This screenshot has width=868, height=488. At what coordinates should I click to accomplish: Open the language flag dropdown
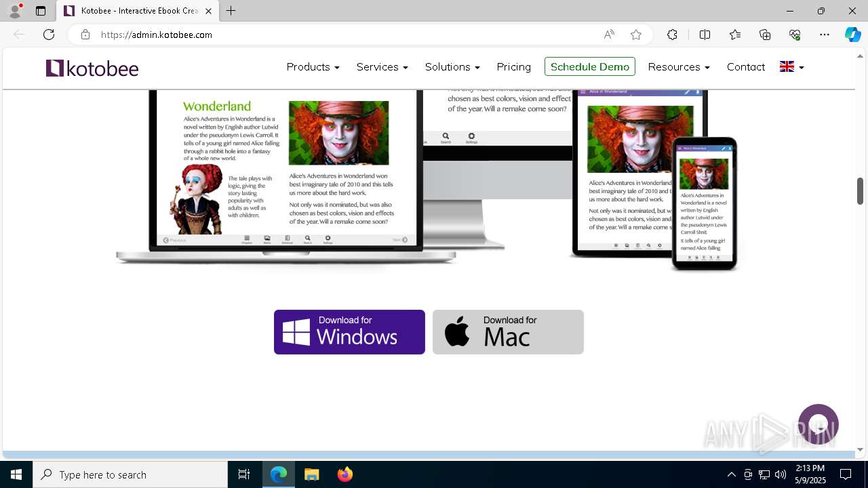(x=791, y=66)
